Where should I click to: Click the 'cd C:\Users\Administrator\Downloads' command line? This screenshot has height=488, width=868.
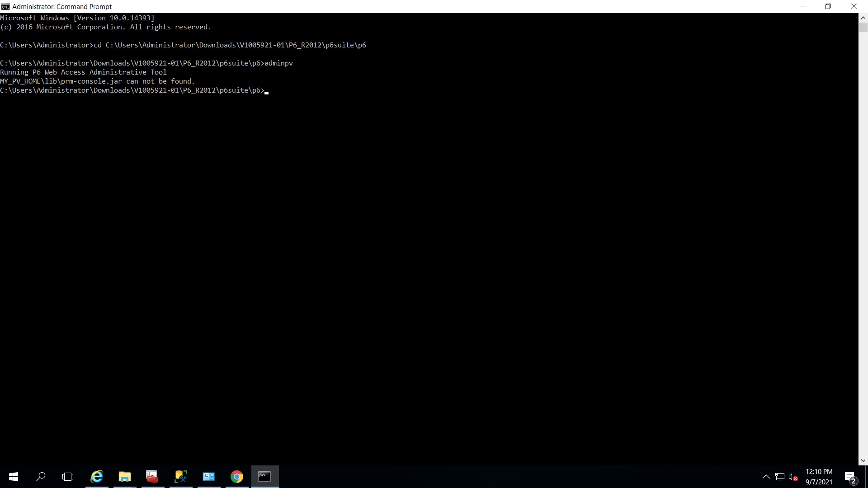pyautogui.click(x=183, y=45)
